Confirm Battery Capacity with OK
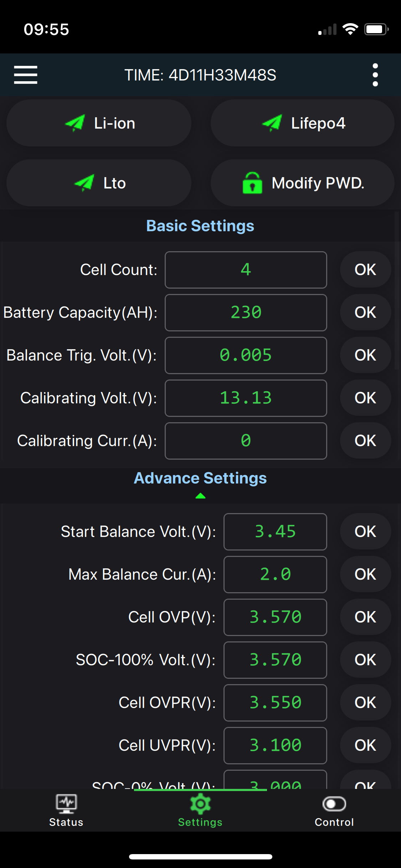This screenshot has height=868, width=401. 365,312
